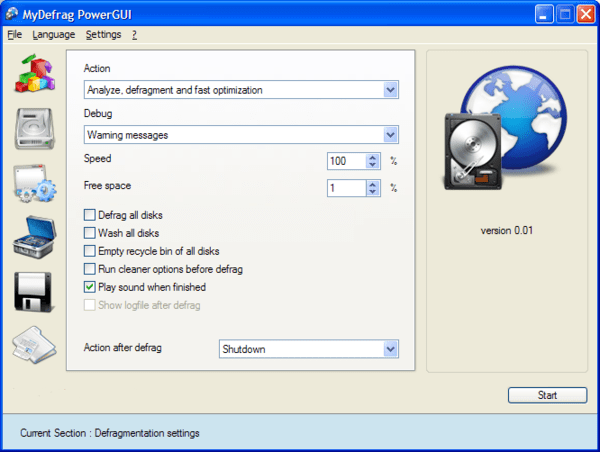Click the Speed label

point(98,158)
